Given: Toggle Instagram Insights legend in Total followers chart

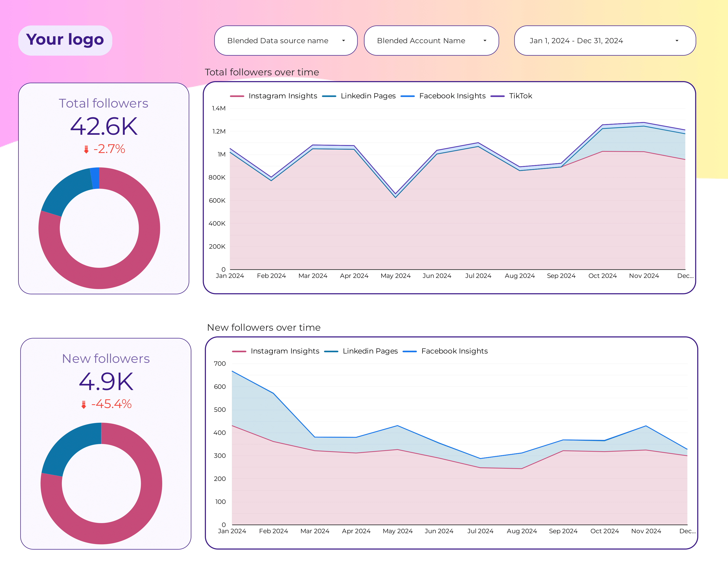Looking at the screenshot, I should click(x=274, y=96).
